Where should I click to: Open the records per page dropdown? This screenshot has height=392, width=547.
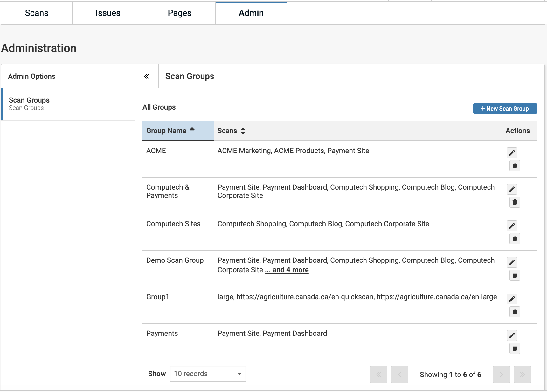pos(208,374)
